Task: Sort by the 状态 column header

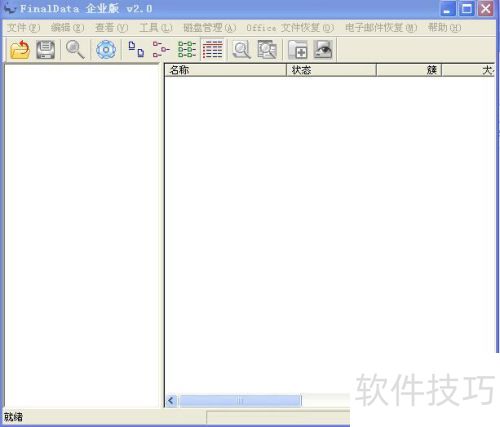Action: (331, 70)
